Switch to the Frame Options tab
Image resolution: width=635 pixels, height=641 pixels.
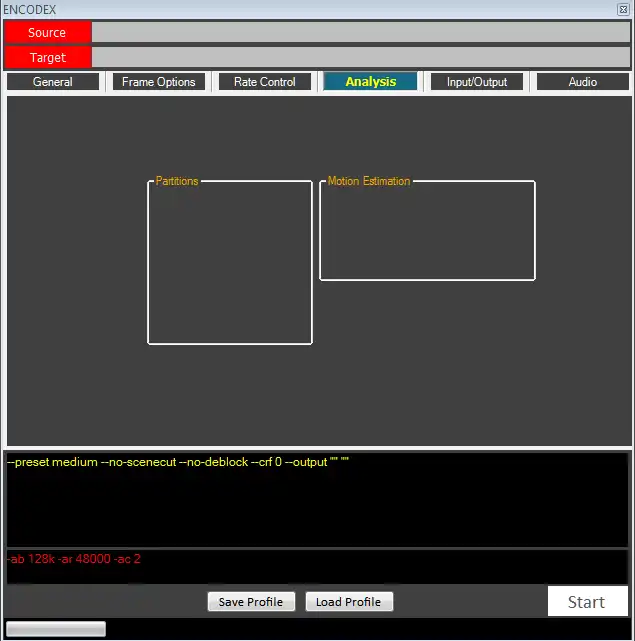[x=159, y=82]
